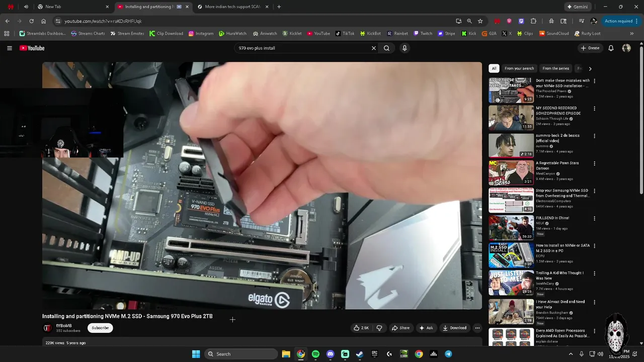
Task: Click the YouTube logo home link
Action: coord(32,48)
